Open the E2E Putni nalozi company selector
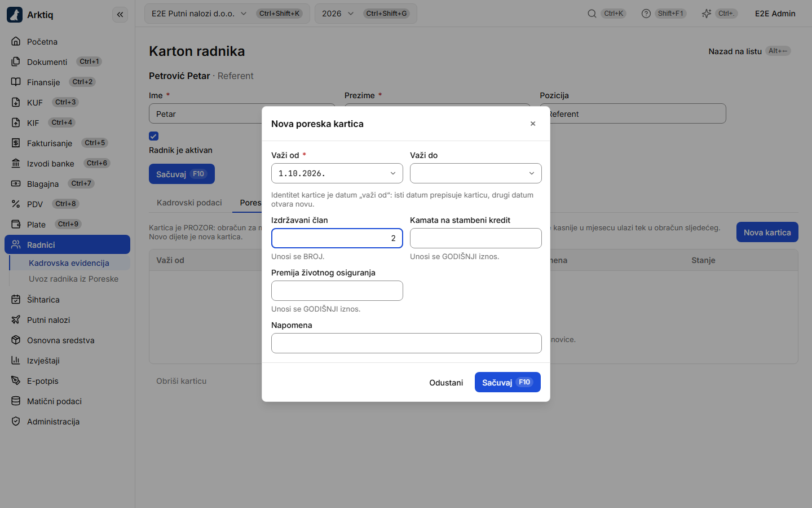 pyautogui.click(x=227, y=14)
